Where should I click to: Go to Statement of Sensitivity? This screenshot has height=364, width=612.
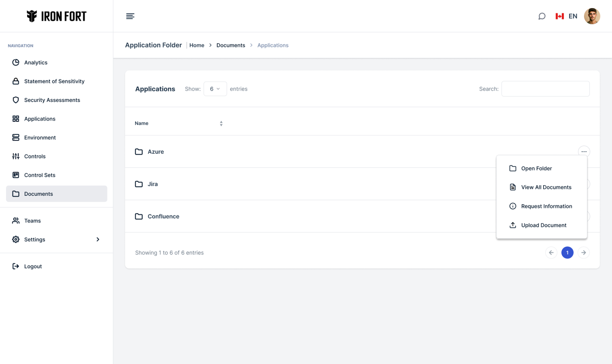click(x=54, y=81)
